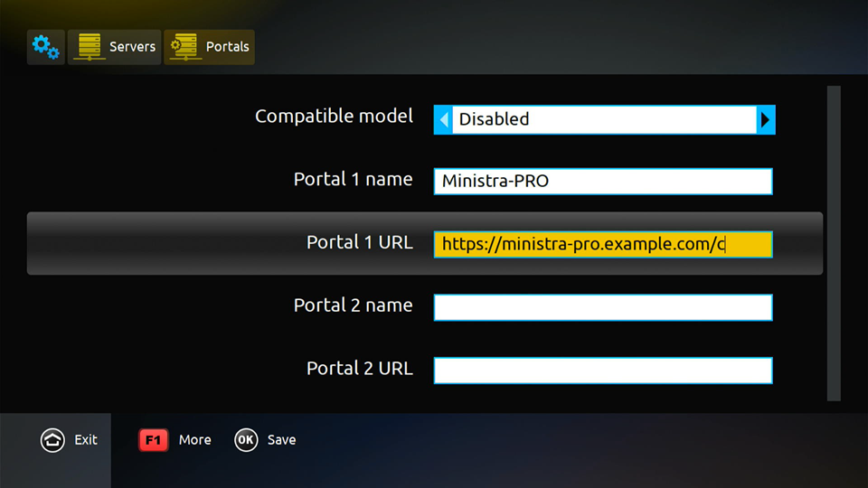Click the vertical scrollbar on the right
The height and width of the screenshot is (488, 868).
click(x=834, y=243)
